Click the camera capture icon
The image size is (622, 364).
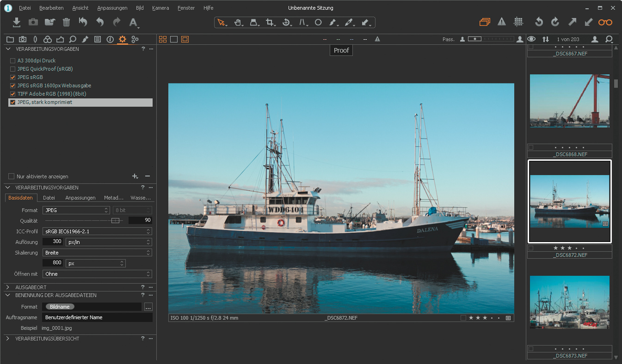pos(33,22)
